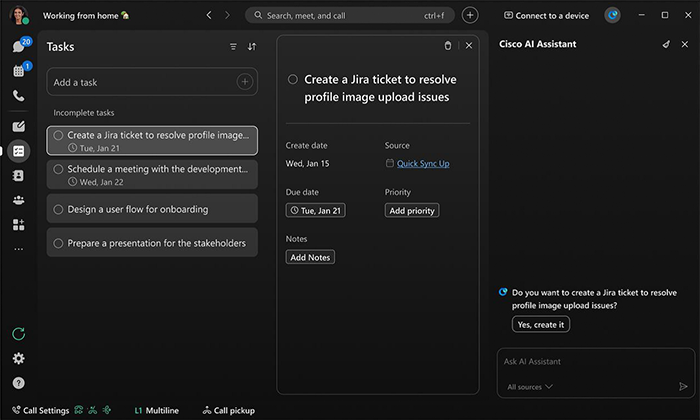The image size is (700, 420).
Task: Close the task detail panel
Action: coord(469,46)
